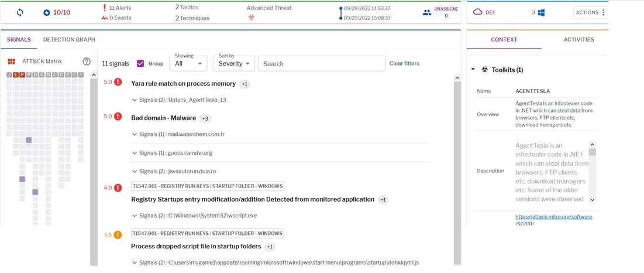Viewport: 644px width, 273px height.
Task: Open the Actions menu button
Action: (590, 12)
